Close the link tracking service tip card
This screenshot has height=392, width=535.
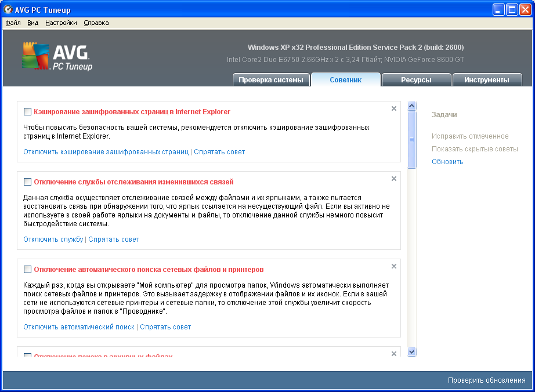click(x=394, y=179)
